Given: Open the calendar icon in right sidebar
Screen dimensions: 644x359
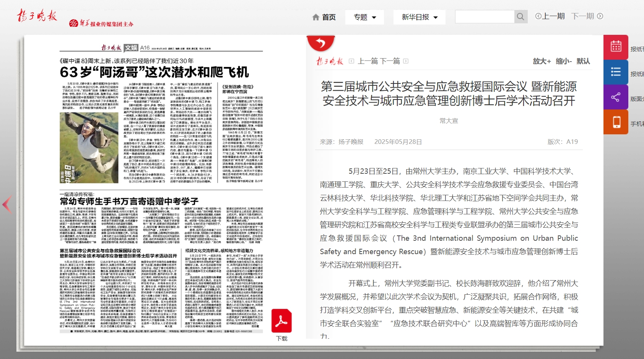Looking at the screenshot, I should click(616, 47).
